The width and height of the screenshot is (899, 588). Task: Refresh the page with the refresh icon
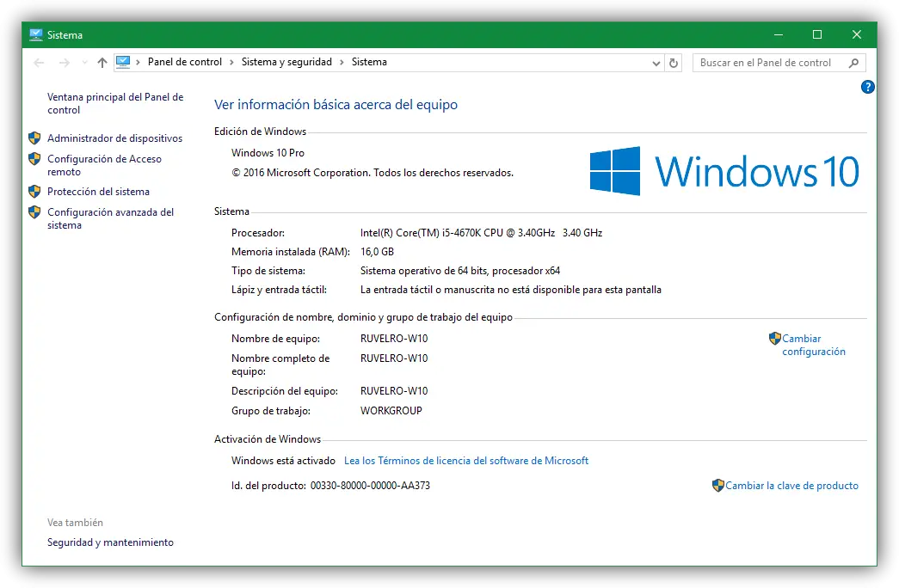(674, 63)
